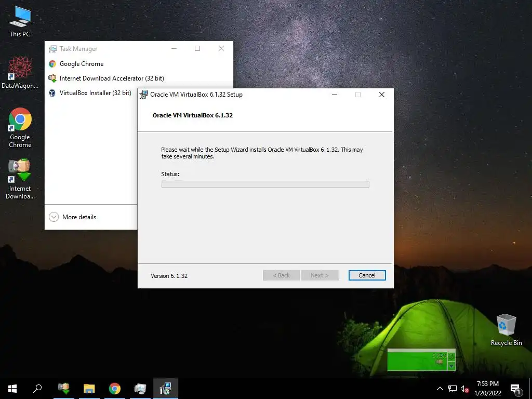Screen dimensions: 532x399
Task: Open Internet Download Accelerator from taskbar
Action: click(64, 389)
